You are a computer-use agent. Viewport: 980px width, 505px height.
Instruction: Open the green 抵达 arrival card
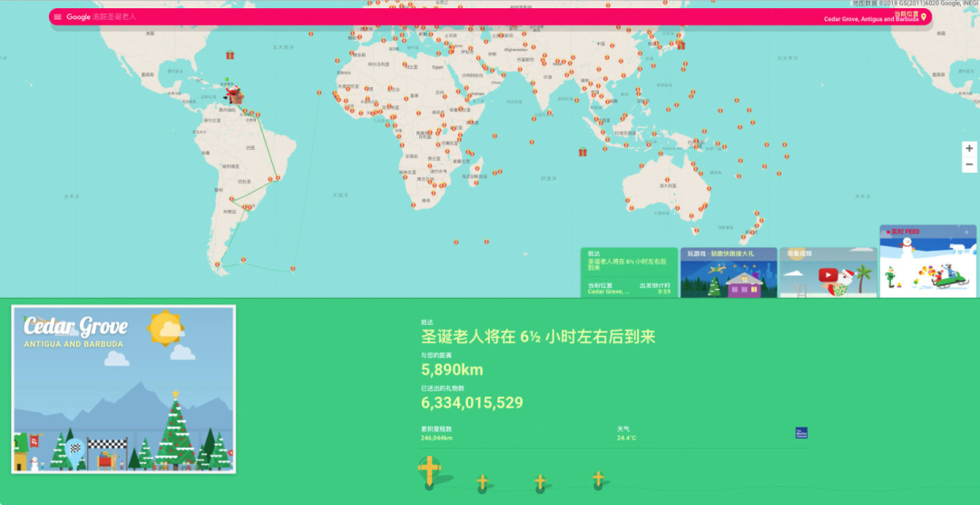(x=629, y=272)
